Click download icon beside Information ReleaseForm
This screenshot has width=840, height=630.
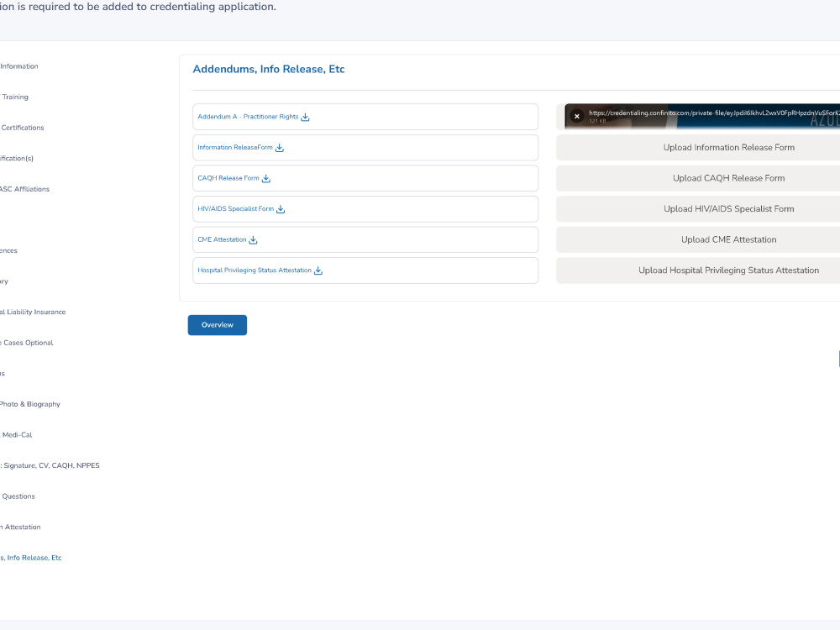pos(279,148)
